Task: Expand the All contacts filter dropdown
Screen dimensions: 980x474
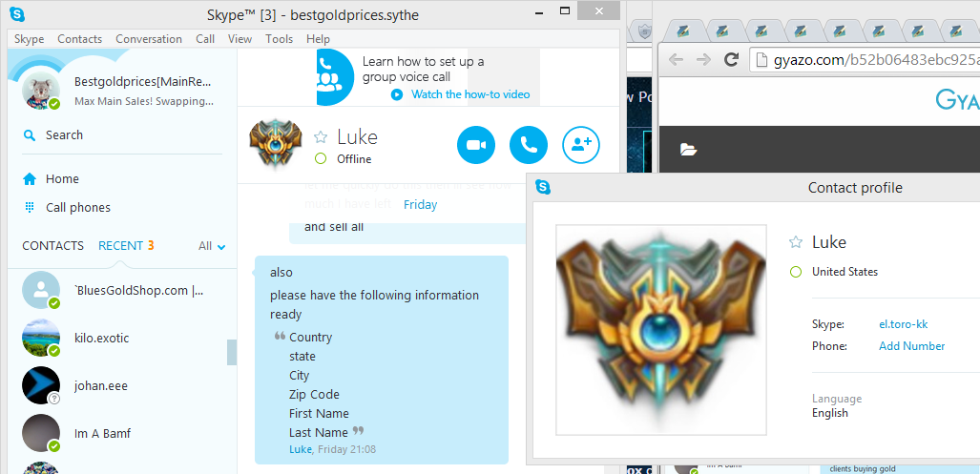Action: 212,246
